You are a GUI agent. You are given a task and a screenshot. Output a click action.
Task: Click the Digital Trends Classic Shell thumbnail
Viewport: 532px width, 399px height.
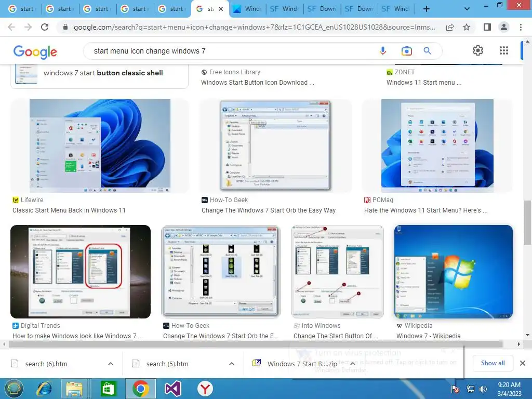[81, 271]
